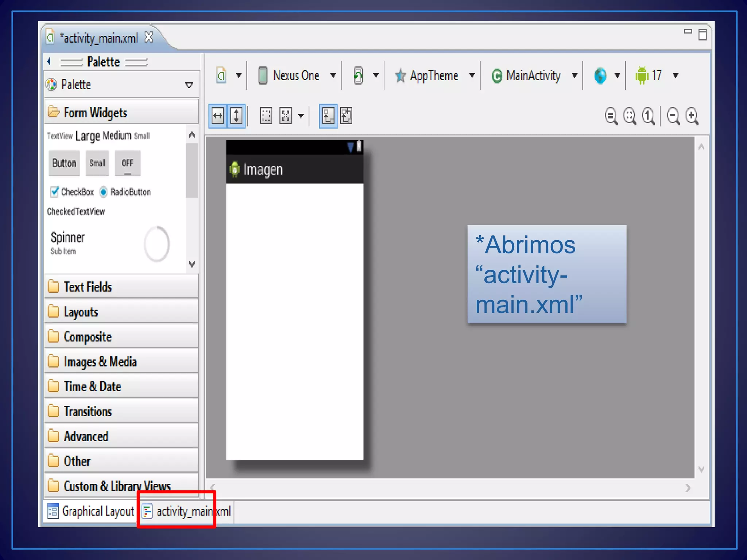Click the AppTheme star icon
This screenshot has height=560, width=747.
400,75
